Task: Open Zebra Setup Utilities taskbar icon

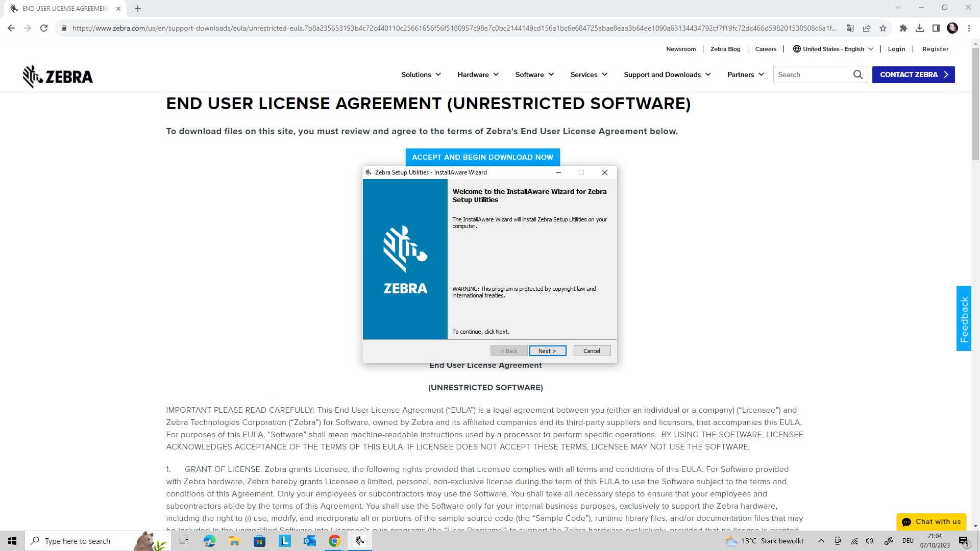Action: click(360, 541)
